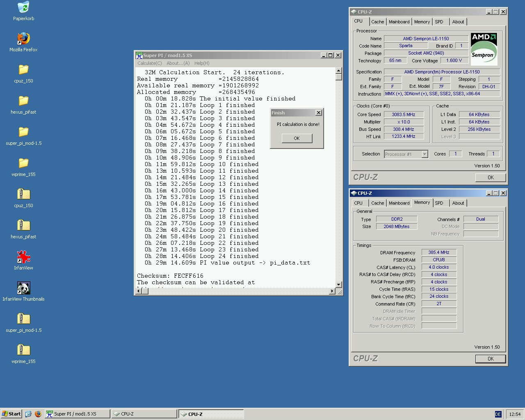The width and height of the screenshot is (525, 420).
Task: Activate the first CPU-Z taskbar button
Action: point(144,414)
